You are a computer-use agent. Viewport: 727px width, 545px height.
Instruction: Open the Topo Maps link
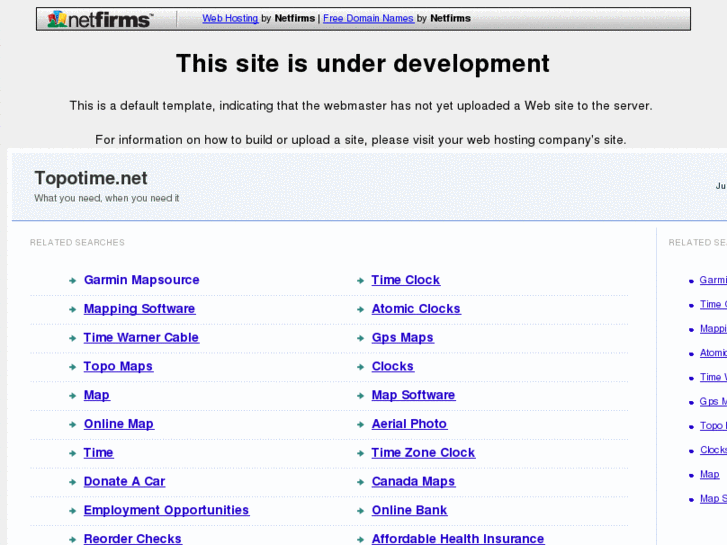tap(118, 366)
